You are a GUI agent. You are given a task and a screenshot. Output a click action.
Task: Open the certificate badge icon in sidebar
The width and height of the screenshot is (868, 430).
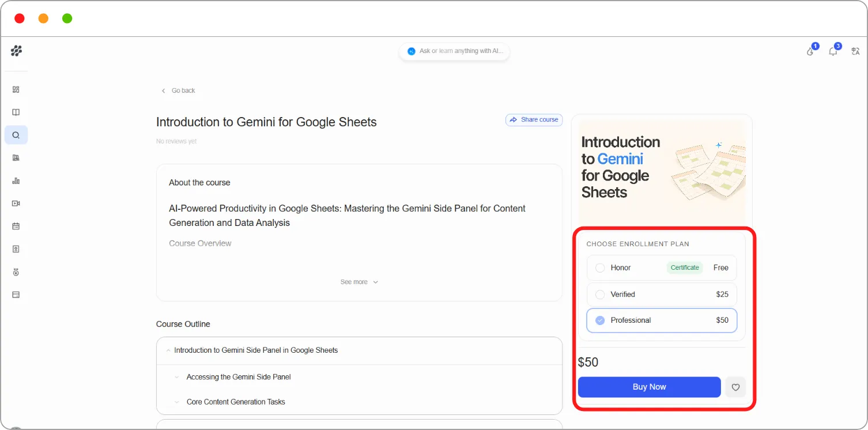click(x=16, y=249)
